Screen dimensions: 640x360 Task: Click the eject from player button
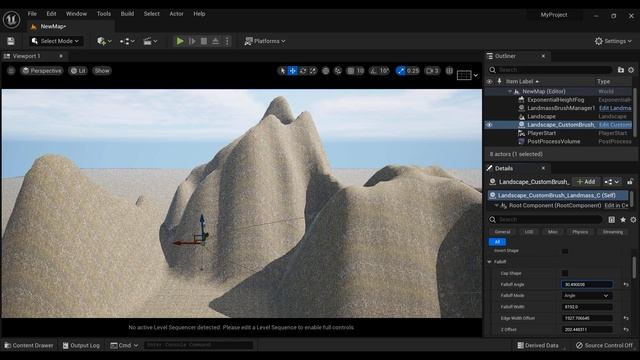click(216, 41)
